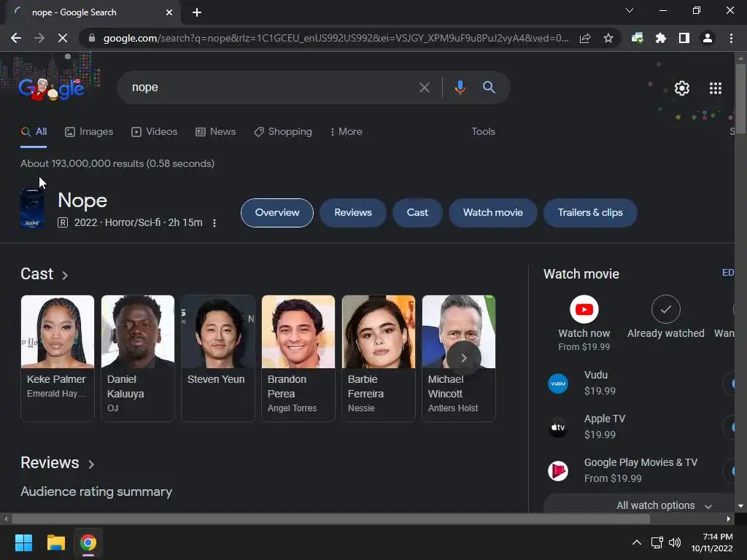Screen dimensions: 747x560
Task: Clear the search box with X
Action: [x=424, y=87]
